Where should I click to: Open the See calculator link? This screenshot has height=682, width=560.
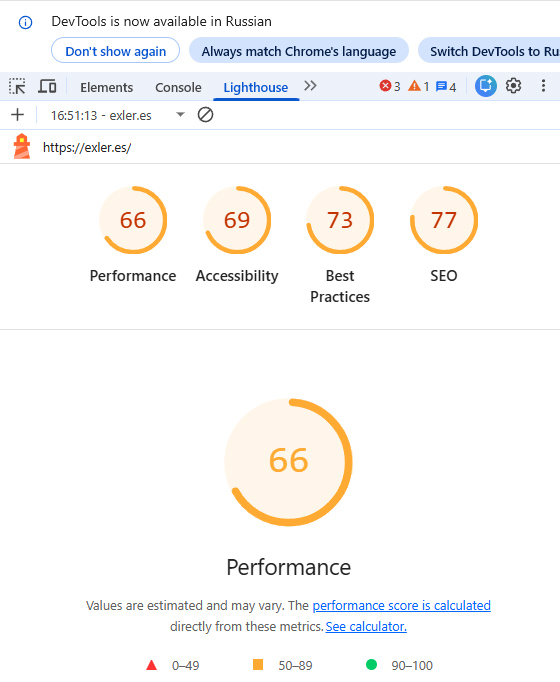(366, 627)
